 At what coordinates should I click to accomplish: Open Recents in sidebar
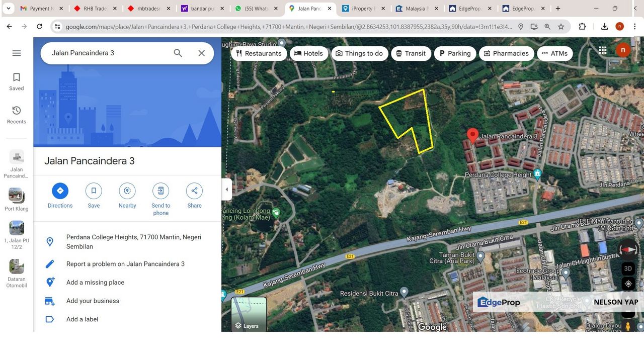[17, 115]
